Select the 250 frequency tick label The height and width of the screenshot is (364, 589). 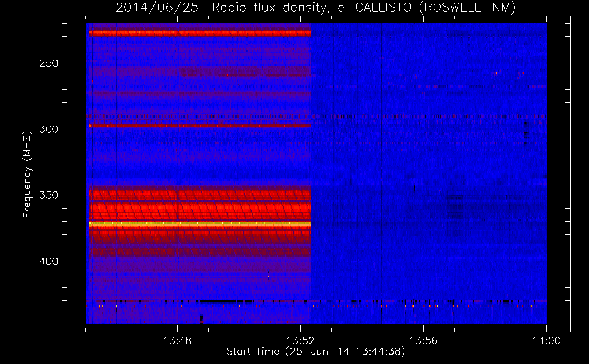[49, 63]
